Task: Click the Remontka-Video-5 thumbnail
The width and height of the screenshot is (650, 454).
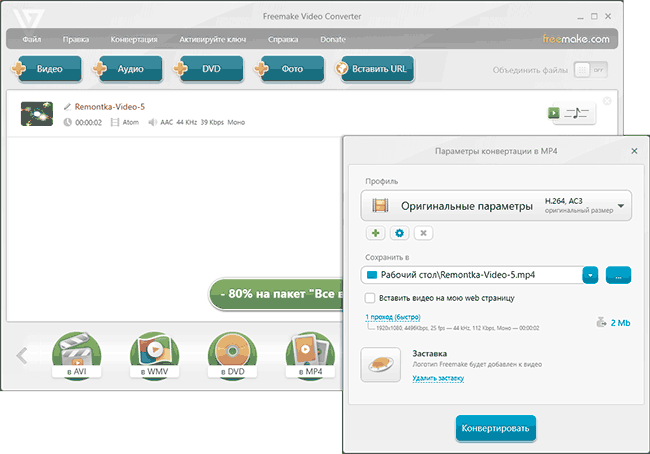Action: pyautogui.click(x=37, y=114)
